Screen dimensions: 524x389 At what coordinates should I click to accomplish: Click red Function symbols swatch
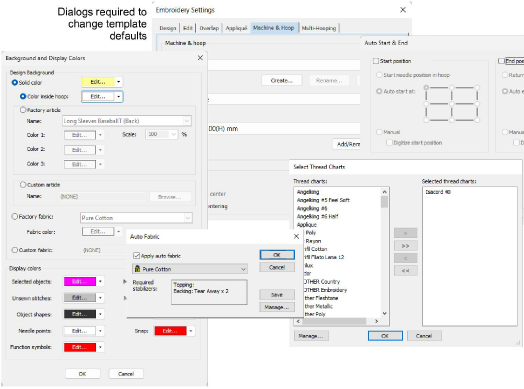click(x=80, y=347)
